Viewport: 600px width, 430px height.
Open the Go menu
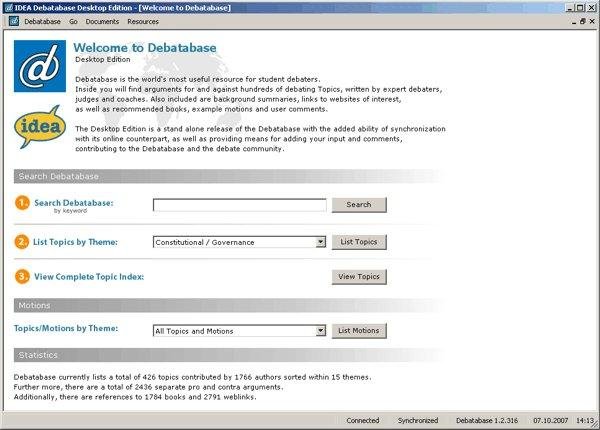click(x=73, y=21)
